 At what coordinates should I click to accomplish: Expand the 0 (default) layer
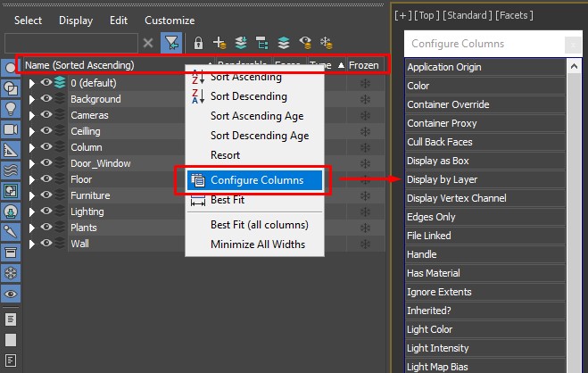point(33,83)
